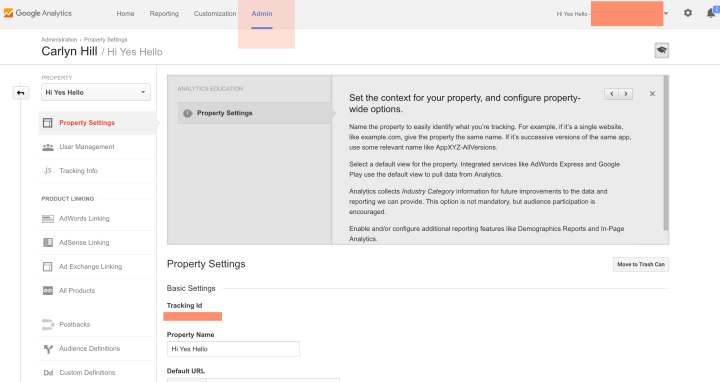Open Ad Exchange Linking
Screen dimensions: 720x382
pos(90,267)
